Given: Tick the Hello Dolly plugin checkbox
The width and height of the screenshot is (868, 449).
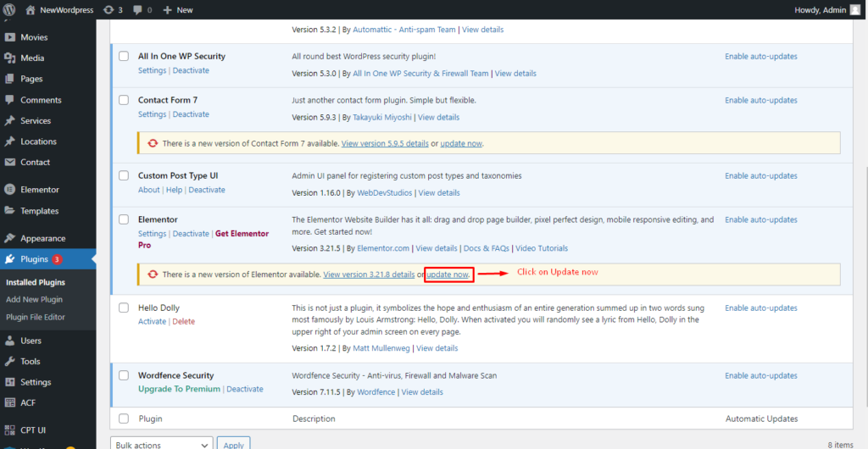Looking at the screenshot, I should pos(124,308).
